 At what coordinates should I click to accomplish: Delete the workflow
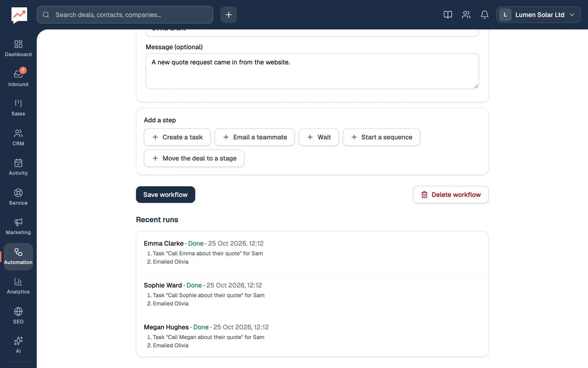pos(451,195)
